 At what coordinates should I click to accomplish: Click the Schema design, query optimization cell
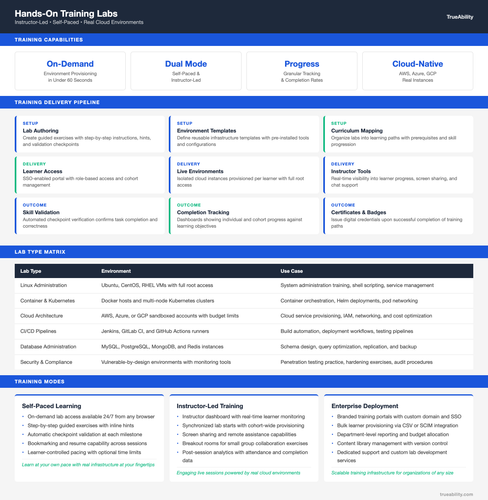348,347
